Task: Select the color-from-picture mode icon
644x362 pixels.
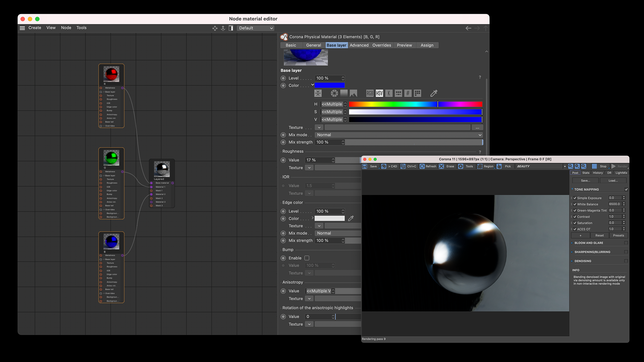Action: (x=354, y=93)
